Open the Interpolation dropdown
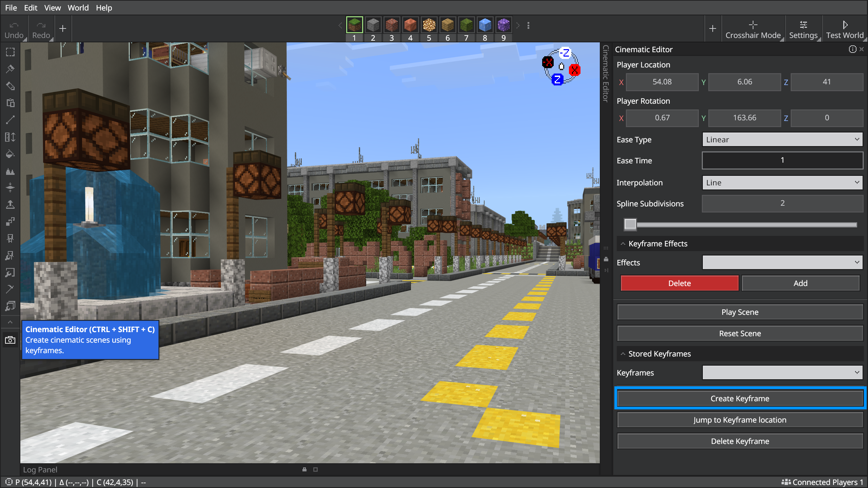868x488 pixels. click(x=782, y=183)
